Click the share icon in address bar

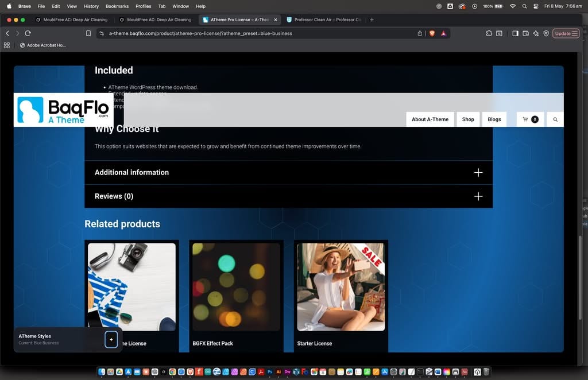coord(420,33)
